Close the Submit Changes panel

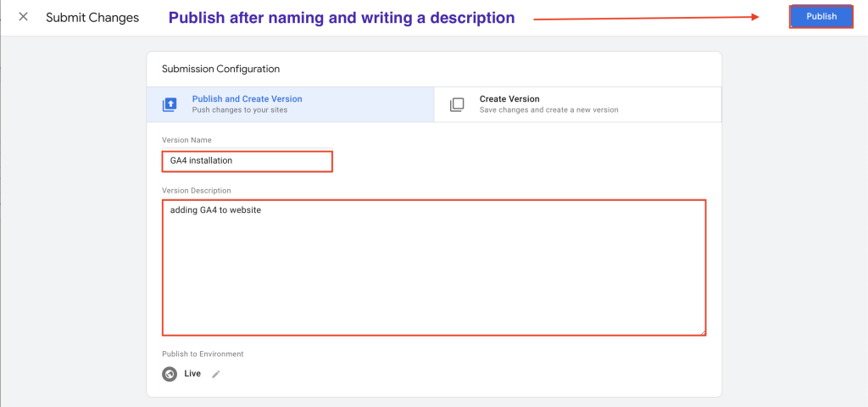(x=23, y=17)
